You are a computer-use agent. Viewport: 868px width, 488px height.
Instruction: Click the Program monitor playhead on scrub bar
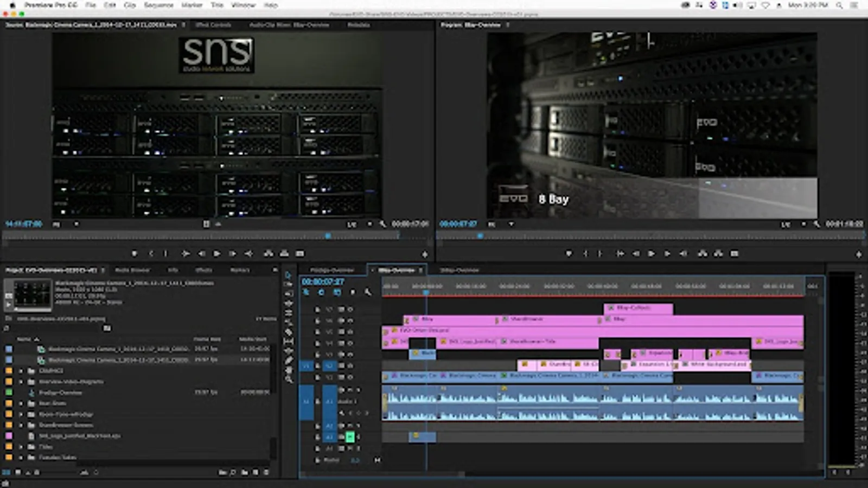[x=480, y=236]
